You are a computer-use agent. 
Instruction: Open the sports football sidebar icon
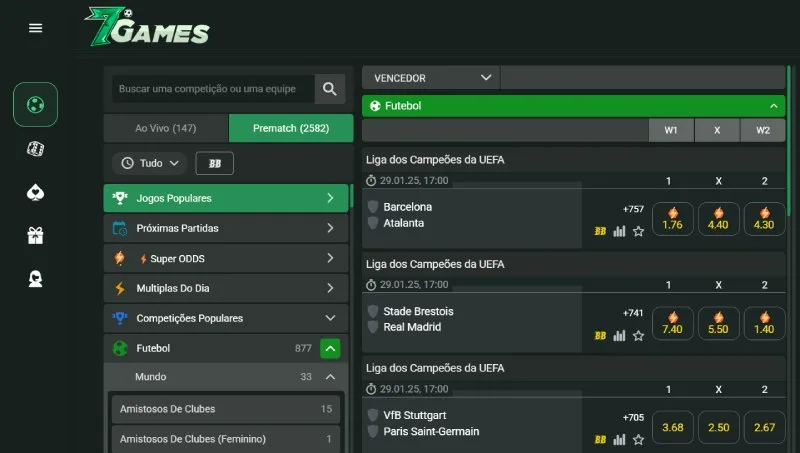[35, 105]
